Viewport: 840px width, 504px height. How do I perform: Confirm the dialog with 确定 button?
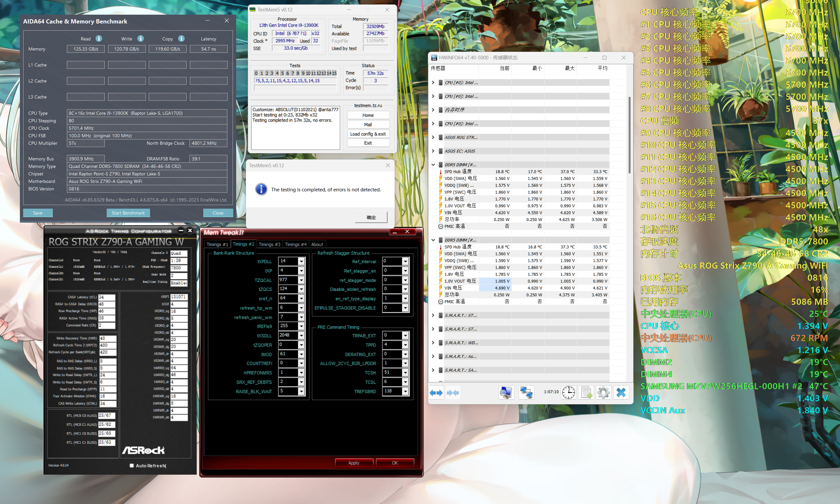pyautogui.click(x=371, y=217)
